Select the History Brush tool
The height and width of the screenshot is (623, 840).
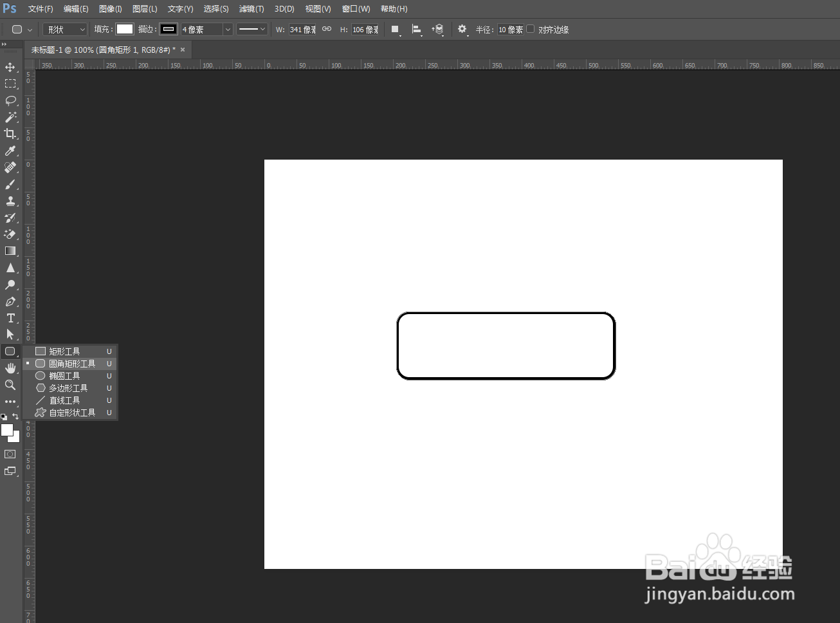10,218
